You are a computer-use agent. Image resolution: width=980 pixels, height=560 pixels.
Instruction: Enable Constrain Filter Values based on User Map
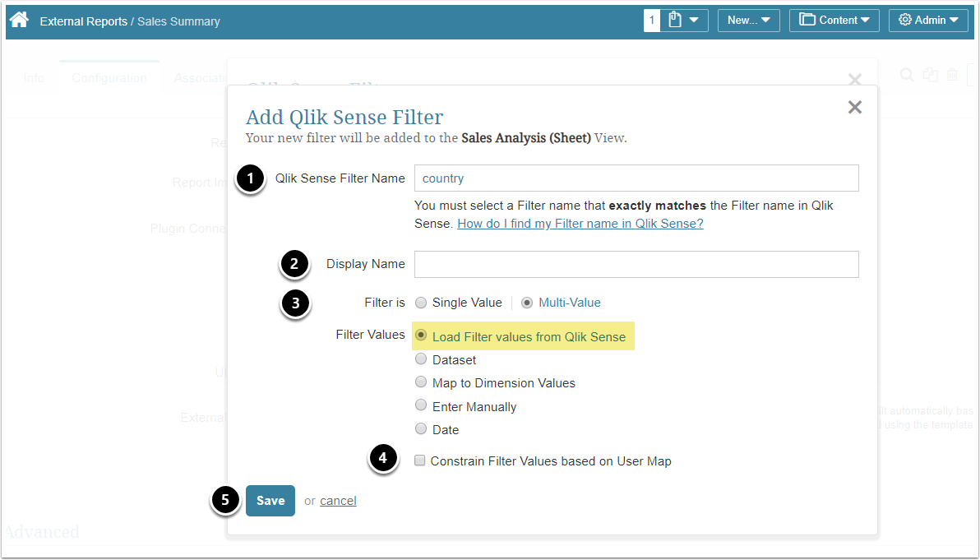pos(420,460)
